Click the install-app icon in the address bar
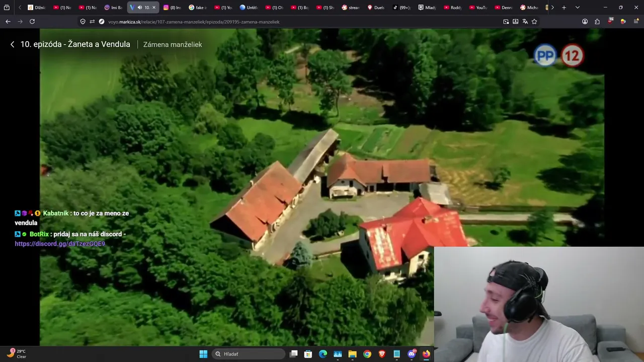 coord(516,22)
